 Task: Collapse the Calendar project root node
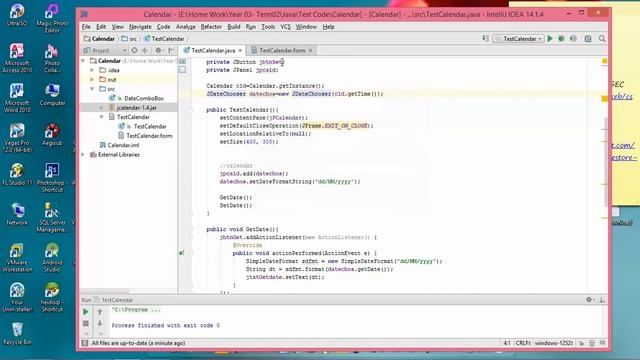pyautogui.click(x=83, y=61)
